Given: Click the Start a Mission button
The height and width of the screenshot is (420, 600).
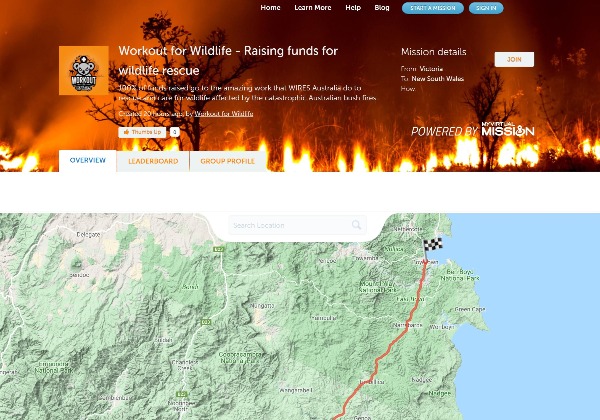Looking at the screenshot, I should pos(433,8).
